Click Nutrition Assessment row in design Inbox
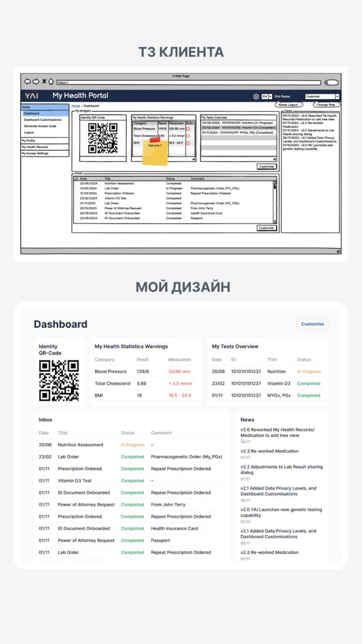The height and width of the screenshot is (644, 362). pos(132,445)
